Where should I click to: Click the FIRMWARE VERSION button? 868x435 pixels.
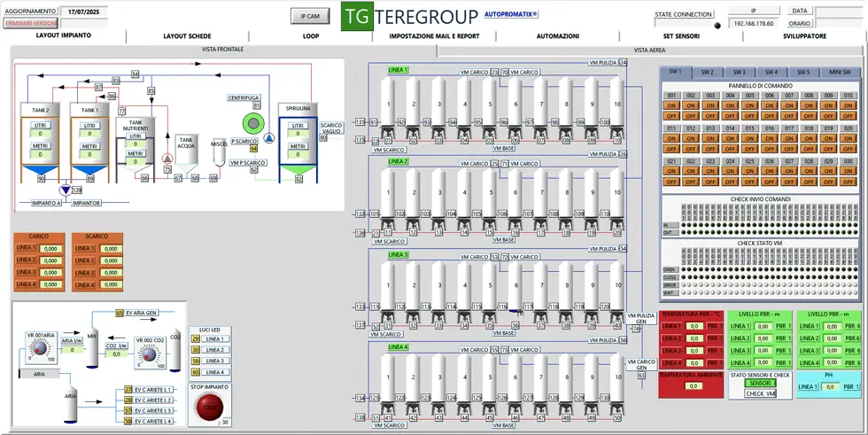(x=29, y=22)
